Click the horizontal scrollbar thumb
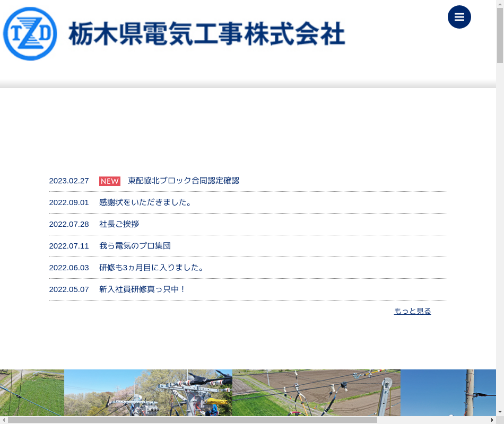The height and width of the screenshot is (424, 504). tap(192, 420)
